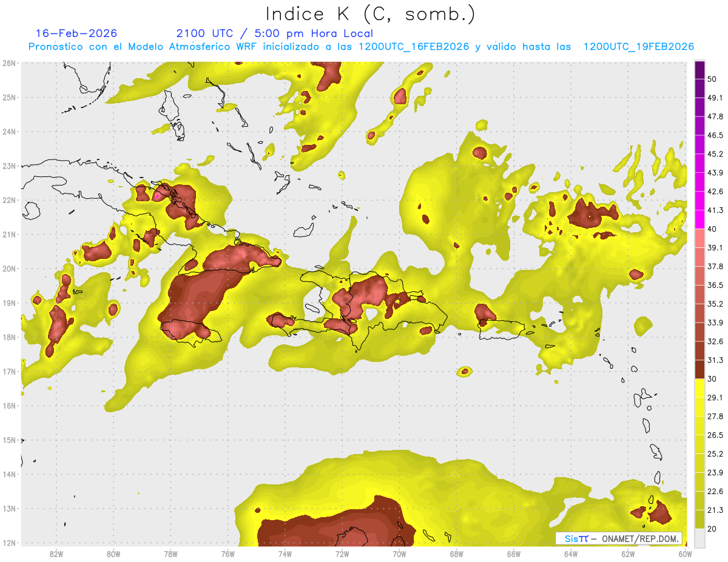728x562 pixels.
Task: Select the colorbar value '30'
Action: (713, 378)
